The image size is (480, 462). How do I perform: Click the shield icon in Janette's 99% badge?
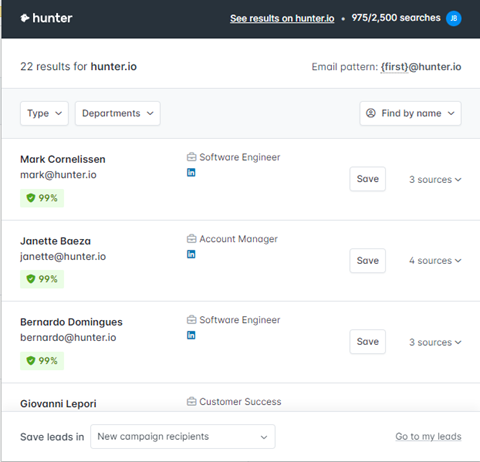tap(31, 279)
